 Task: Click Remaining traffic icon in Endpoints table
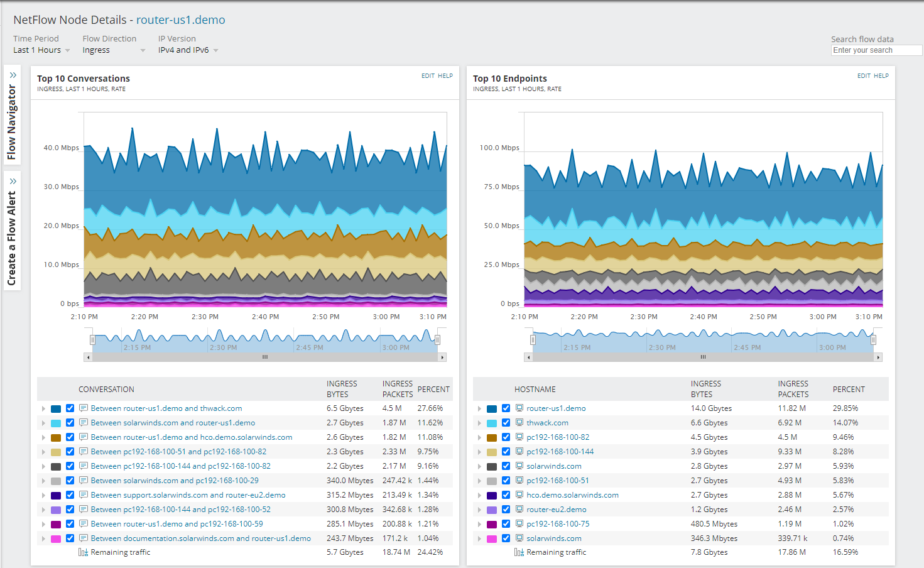[519, 552]
